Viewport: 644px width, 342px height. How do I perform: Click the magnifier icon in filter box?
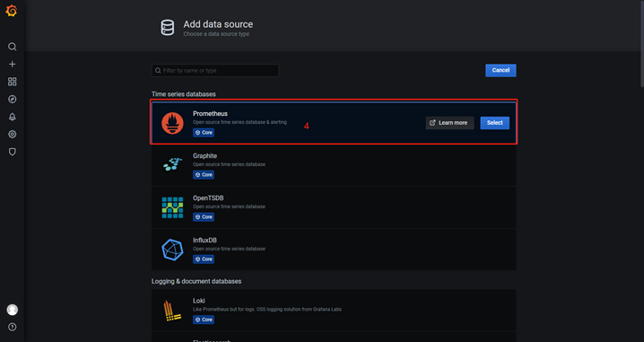pyautogui.click(x=158, y=71)
